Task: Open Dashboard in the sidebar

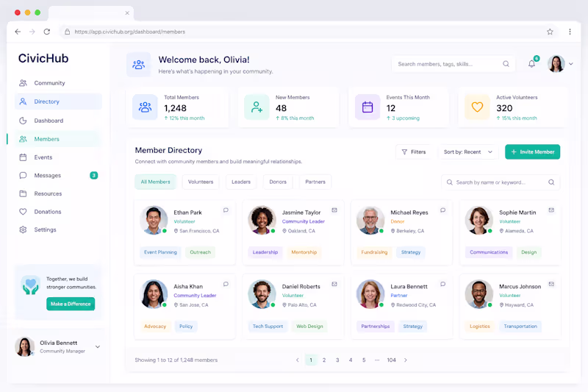Action: point(58,121)
